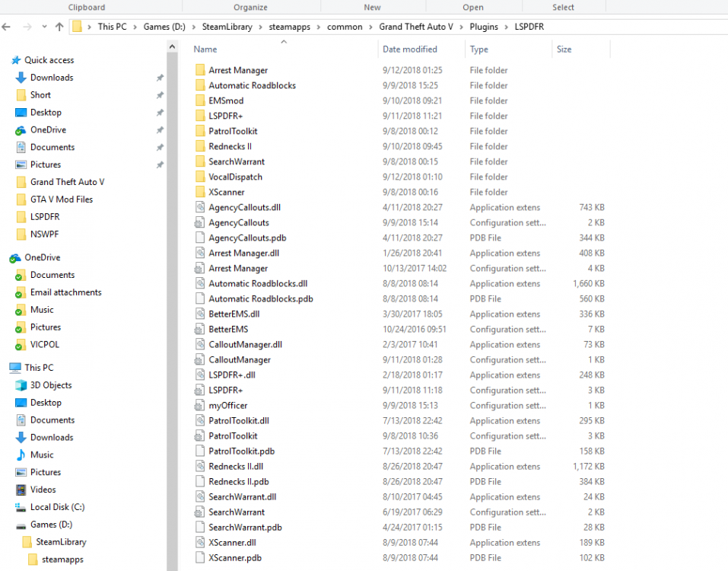Open the Arrest Manager folder icon
This screenshot has height=571, width=728.
point(200,70)
